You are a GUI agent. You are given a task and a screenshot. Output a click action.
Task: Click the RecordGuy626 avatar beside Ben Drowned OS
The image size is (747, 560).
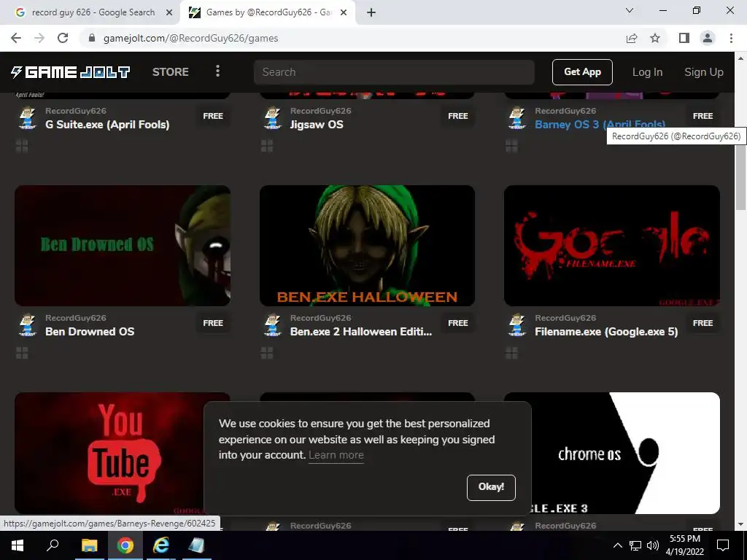pyautogui.click(x=28, y=325)
